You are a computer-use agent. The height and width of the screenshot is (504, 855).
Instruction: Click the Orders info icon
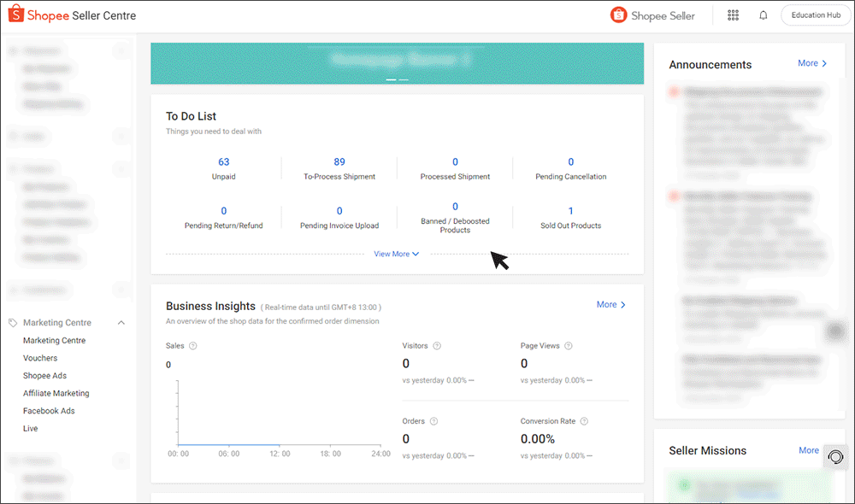(433, 421)
